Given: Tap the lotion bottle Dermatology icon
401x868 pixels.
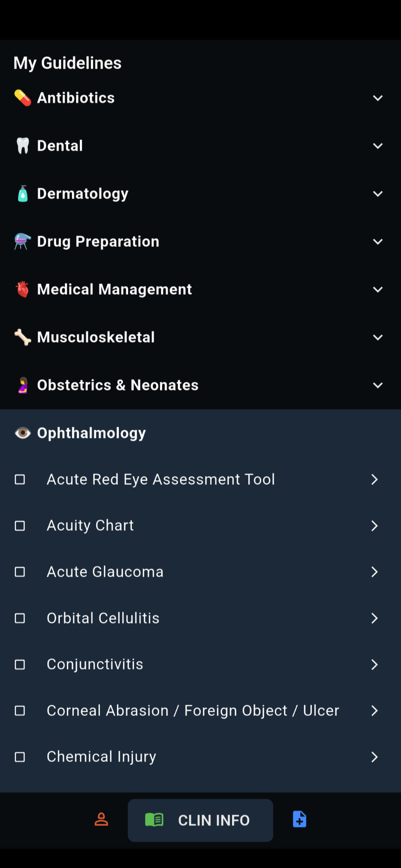Looking at the screenshot, I should pos(22,193).
